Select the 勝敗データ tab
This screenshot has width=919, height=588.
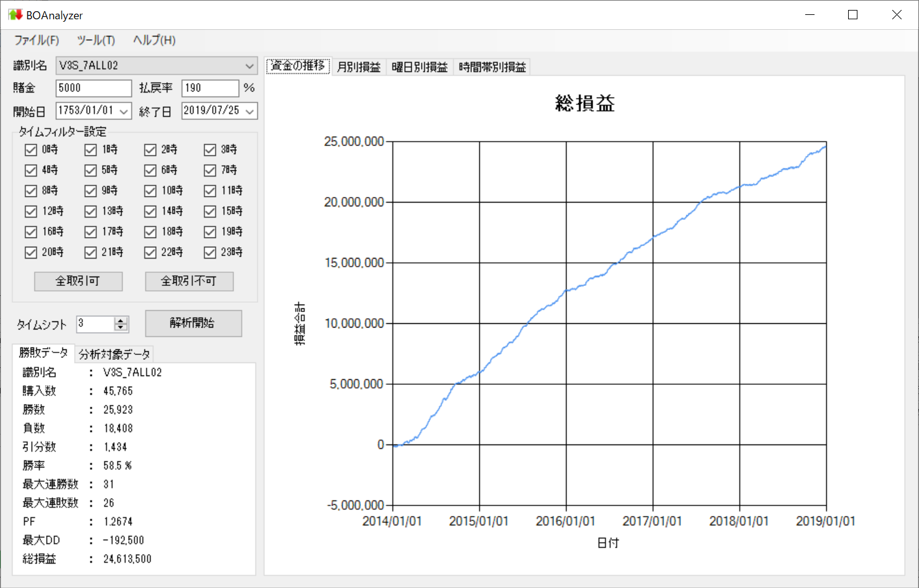tap(44, 352)
